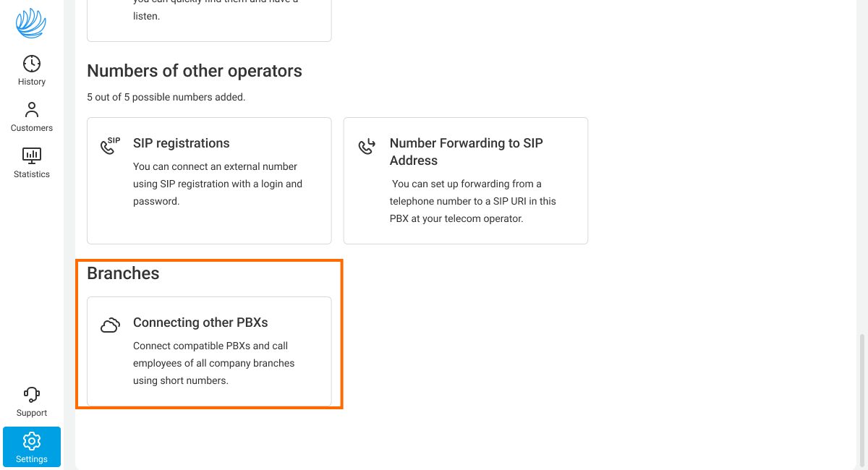Click the Settings gear icon

click(x=32, y=441)
